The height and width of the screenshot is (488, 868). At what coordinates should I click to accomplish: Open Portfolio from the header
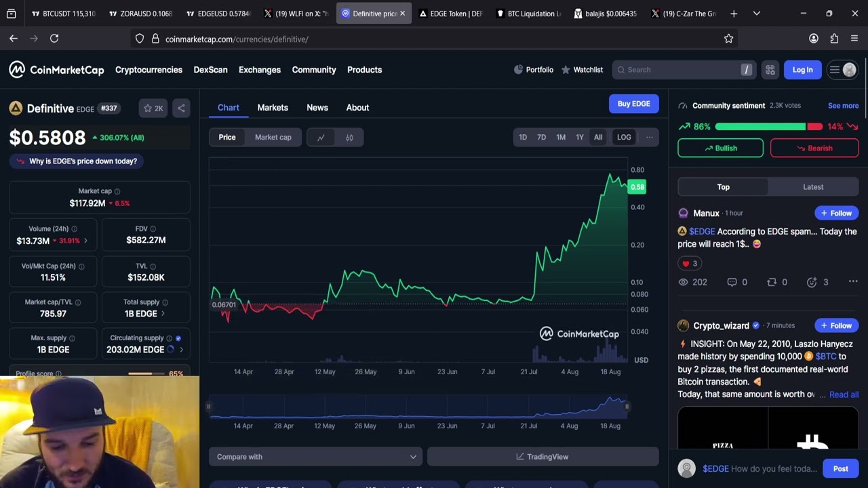[x=534, y=70]
